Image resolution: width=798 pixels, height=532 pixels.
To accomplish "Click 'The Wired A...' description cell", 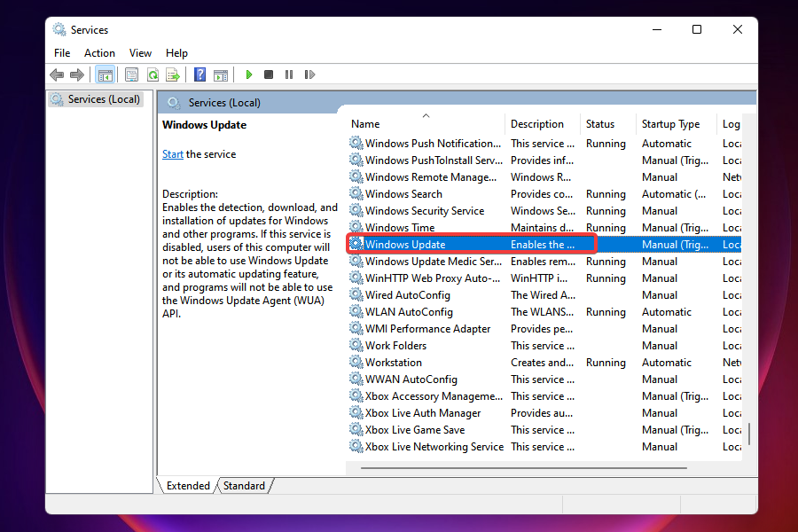I will tap(543, 294).
